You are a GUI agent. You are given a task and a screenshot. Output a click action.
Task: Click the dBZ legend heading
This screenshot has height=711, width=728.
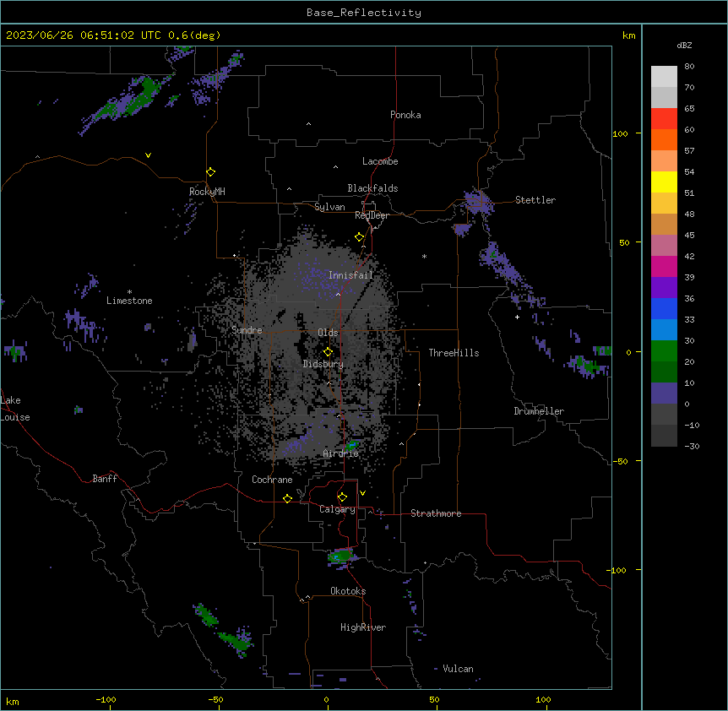[684, 45]
